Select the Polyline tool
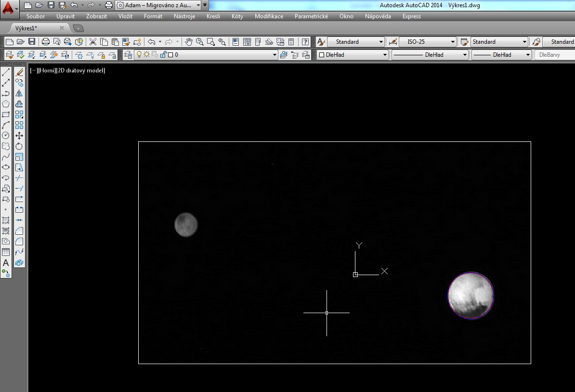This screenshot has height=392, width=575. pos(6,94)
